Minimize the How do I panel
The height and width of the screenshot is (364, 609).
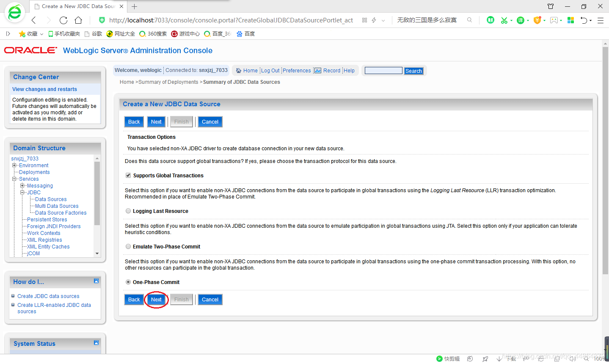(96, 281)
